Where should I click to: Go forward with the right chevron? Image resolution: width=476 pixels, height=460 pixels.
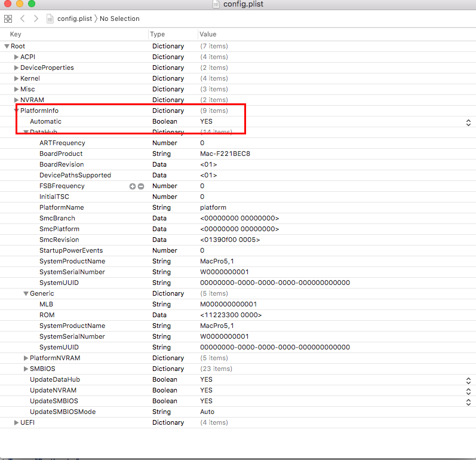point(36,19)
